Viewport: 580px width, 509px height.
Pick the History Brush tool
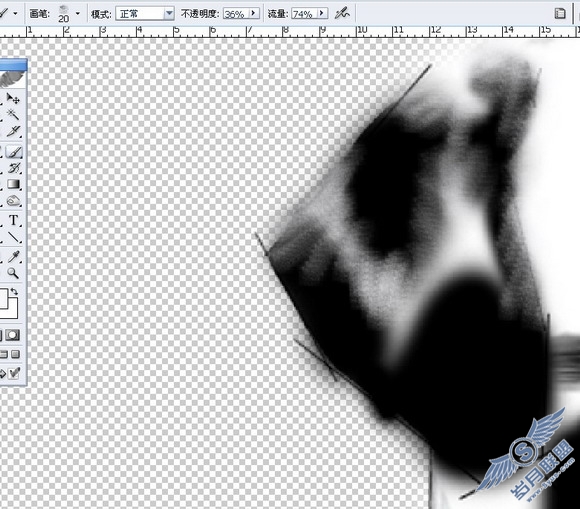(14, 168)
